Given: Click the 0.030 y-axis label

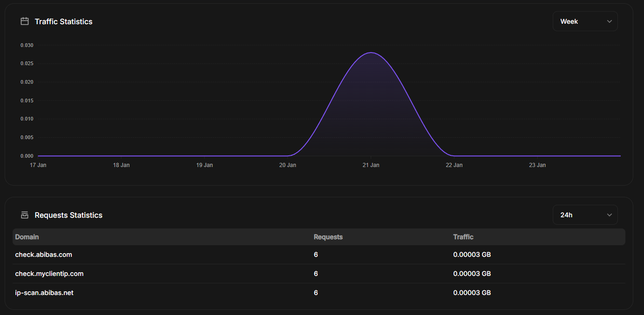Looking at the screenshot, I should [x=27, y=45].
